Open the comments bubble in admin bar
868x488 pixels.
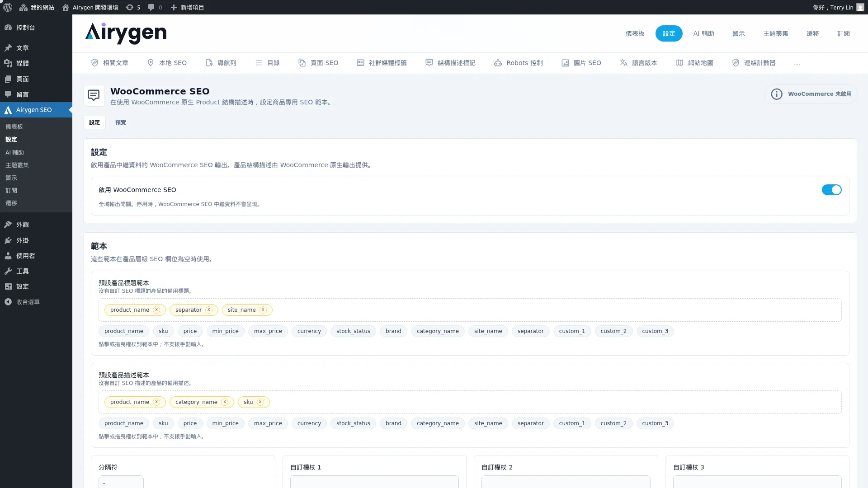coord(155,7)
